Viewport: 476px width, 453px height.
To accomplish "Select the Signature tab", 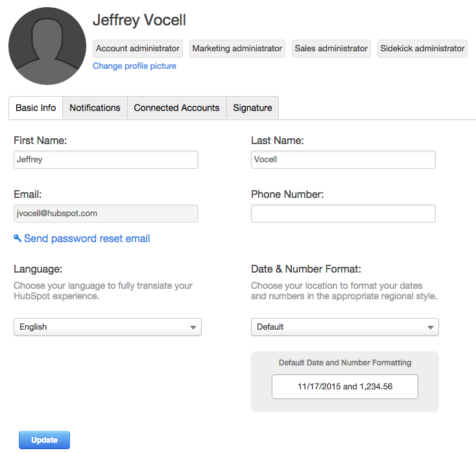I will click(252, 108).
